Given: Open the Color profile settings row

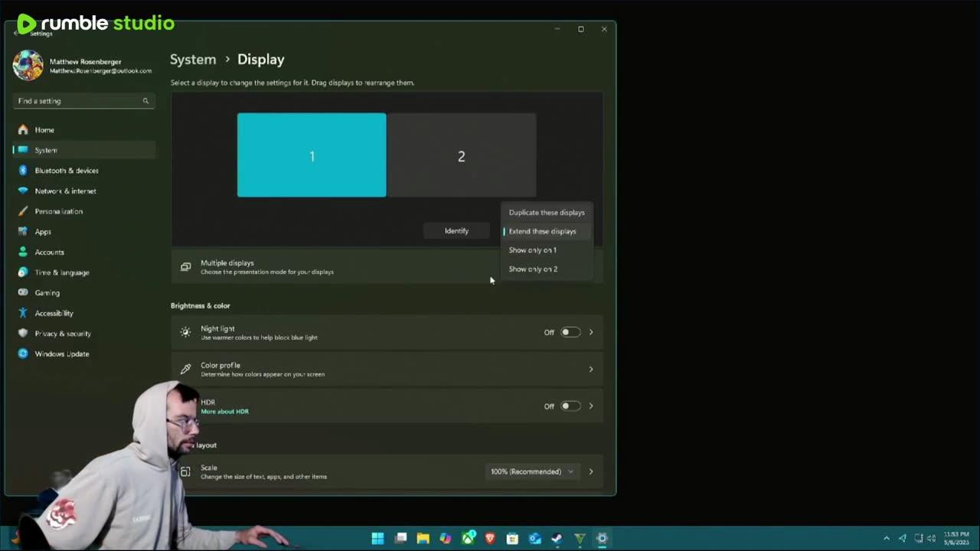Looking at the screenshot, I should point(387,370).
